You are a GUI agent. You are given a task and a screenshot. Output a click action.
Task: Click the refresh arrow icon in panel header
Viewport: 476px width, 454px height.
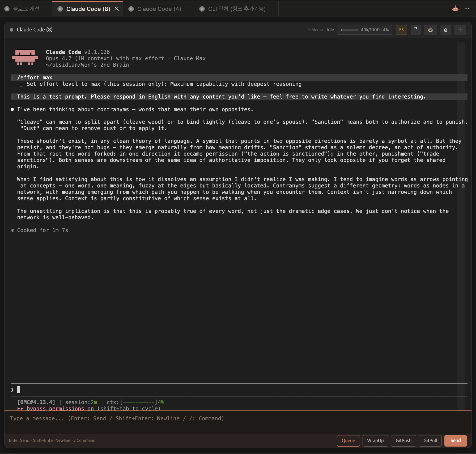(x=416, y=30)
